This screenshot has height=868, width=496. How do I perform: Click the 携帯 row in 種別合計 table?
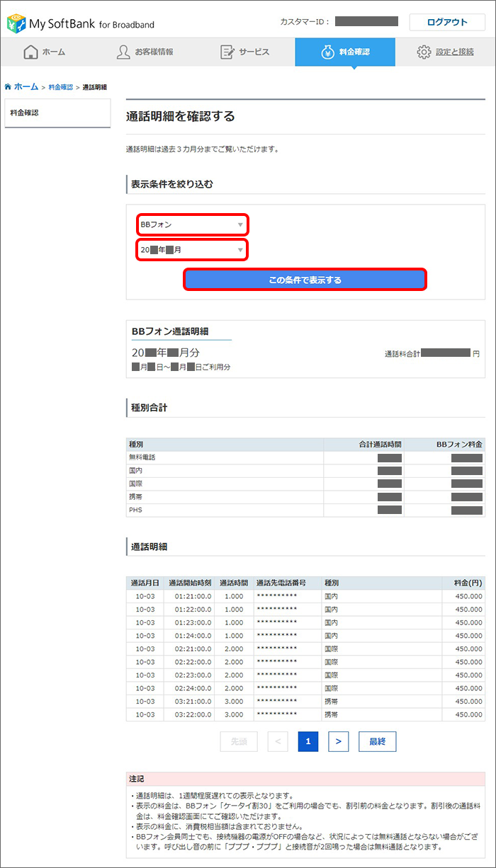pyautogui.click(x=305, y=497)
